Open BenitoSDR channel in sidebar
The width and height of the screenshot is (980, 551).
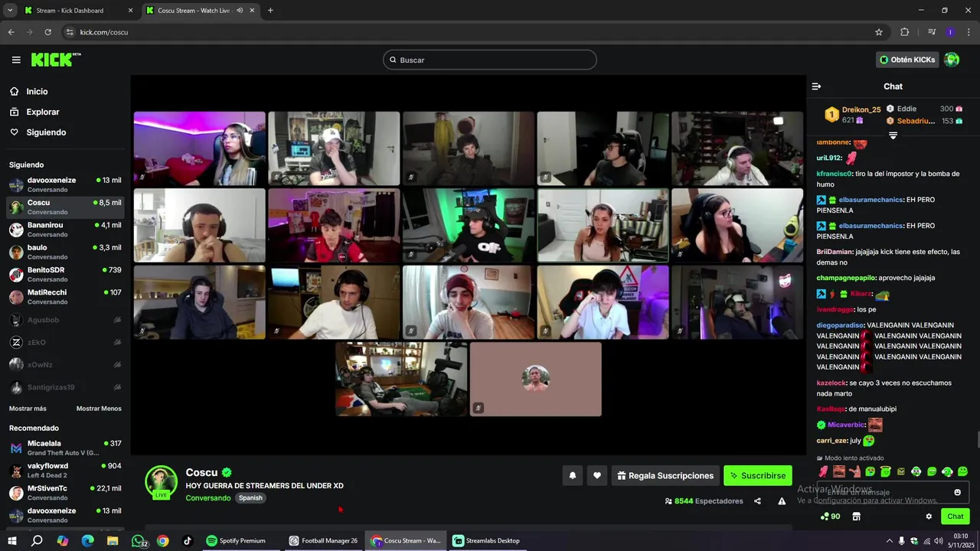click(x=66, y=274)
